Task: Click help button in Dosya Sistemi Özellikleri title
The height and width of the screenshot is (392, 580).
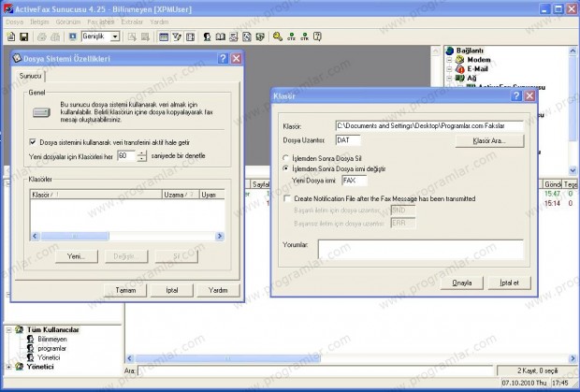Action: click(223, 58)
